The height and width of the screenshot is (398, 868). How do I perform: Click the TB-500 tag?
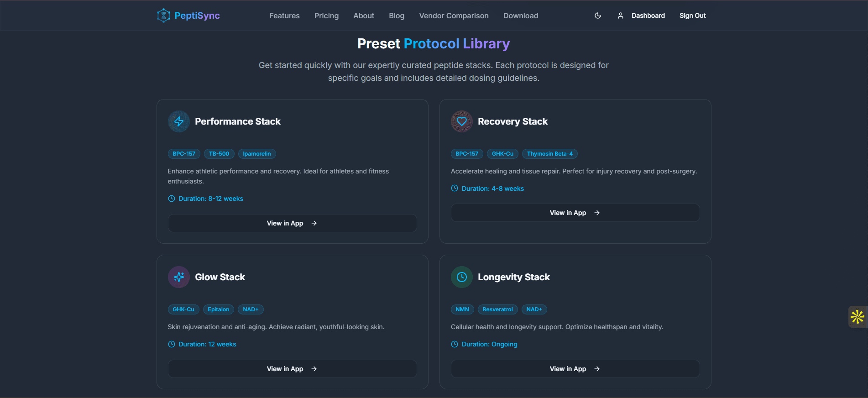[219, 154]
